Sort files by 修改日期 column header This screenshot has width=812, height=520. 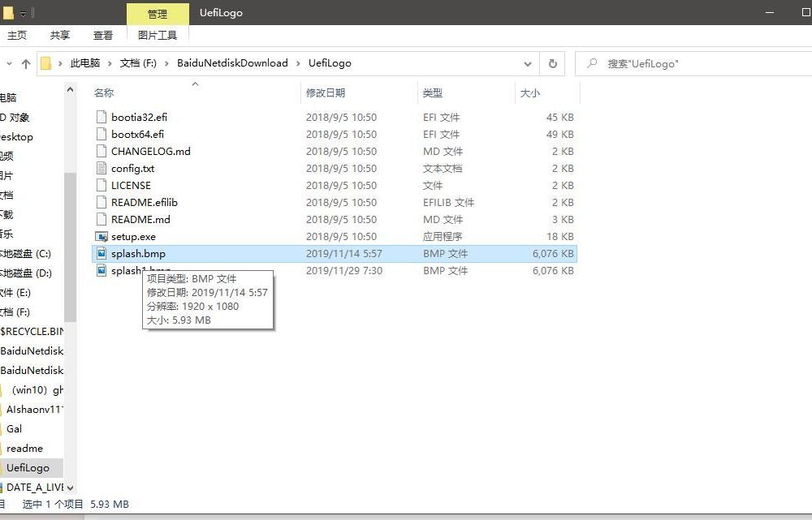326,93
